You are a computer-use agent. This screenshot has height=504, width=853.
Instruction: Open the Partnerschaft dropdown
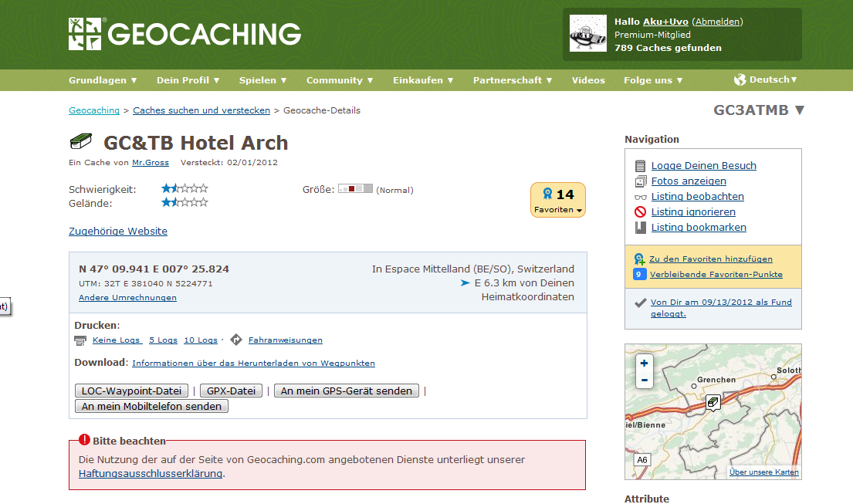pyautogui.click(x=513, y=80)
